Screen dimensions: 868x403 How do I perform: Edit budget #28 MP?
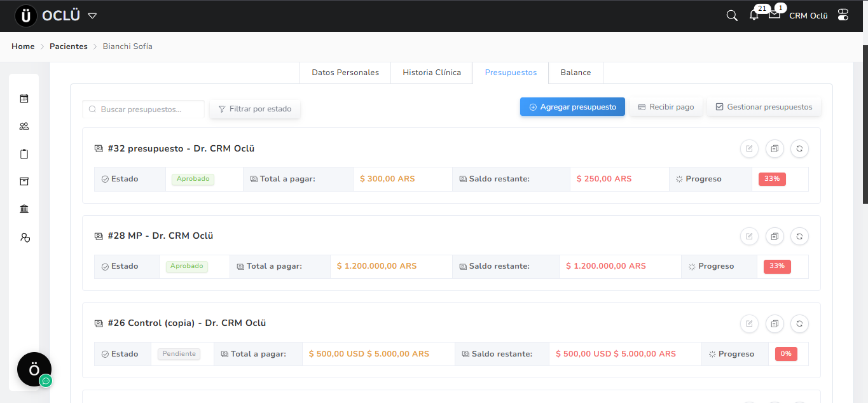point(749,236)
